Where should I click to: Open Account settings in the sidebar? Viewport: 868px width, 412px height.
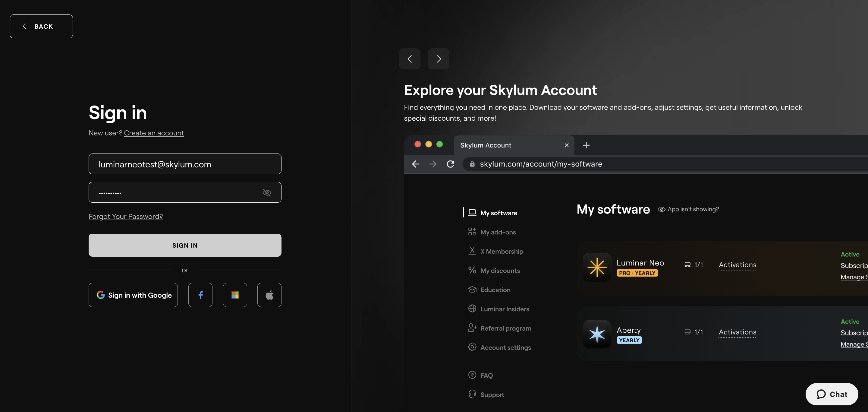pos(505,347)
